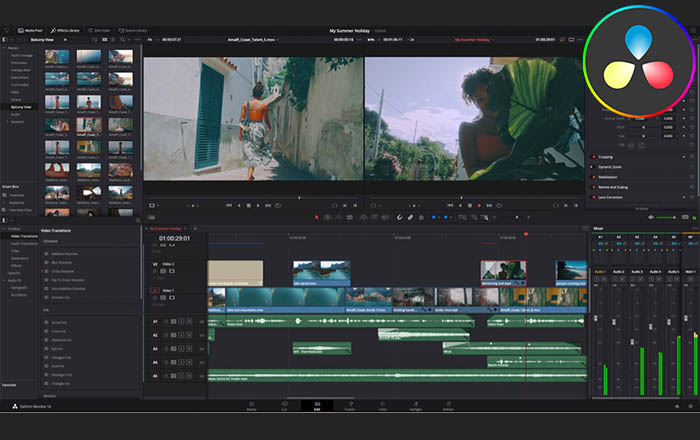
Task: Click the home Project Manager icon
Action: coord(677,406)
